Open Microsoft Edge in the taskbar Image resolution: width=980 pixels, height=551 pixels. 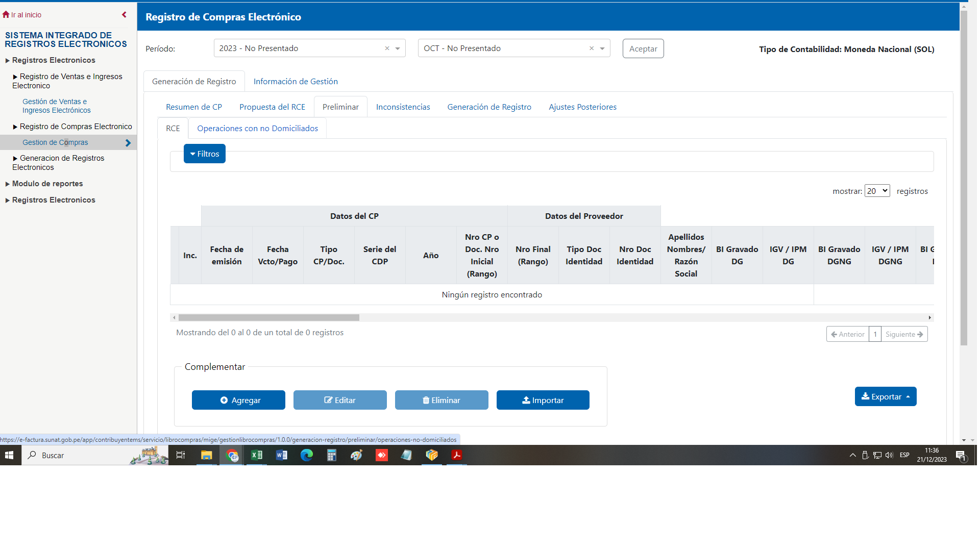[306, 455]
